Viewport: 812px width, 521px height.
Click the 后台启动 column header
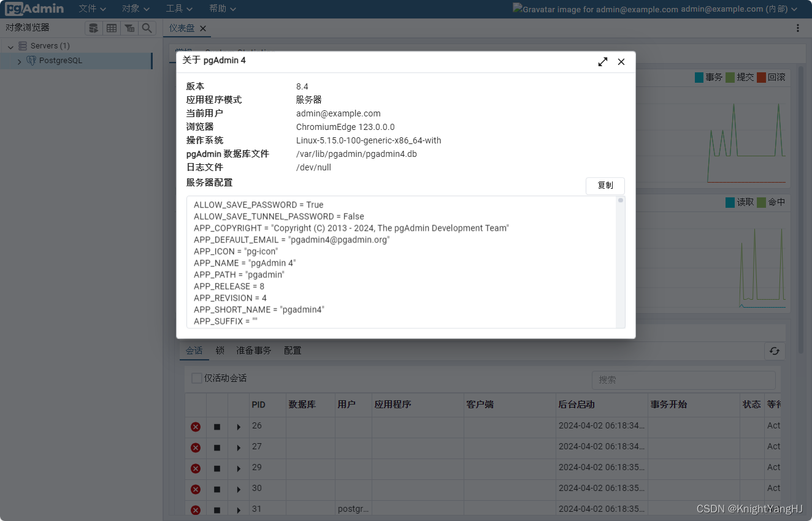[602, 405]
